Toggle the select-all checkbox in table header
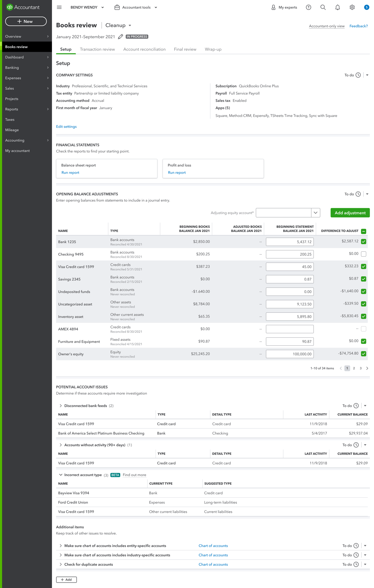The image size is (374, 588). (x=364, y=231)
